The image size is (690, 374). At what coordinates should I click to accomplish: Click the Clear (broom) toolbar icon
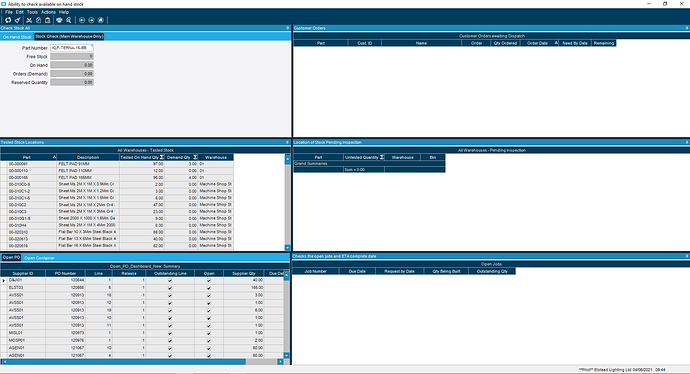(x=18, y=20)
